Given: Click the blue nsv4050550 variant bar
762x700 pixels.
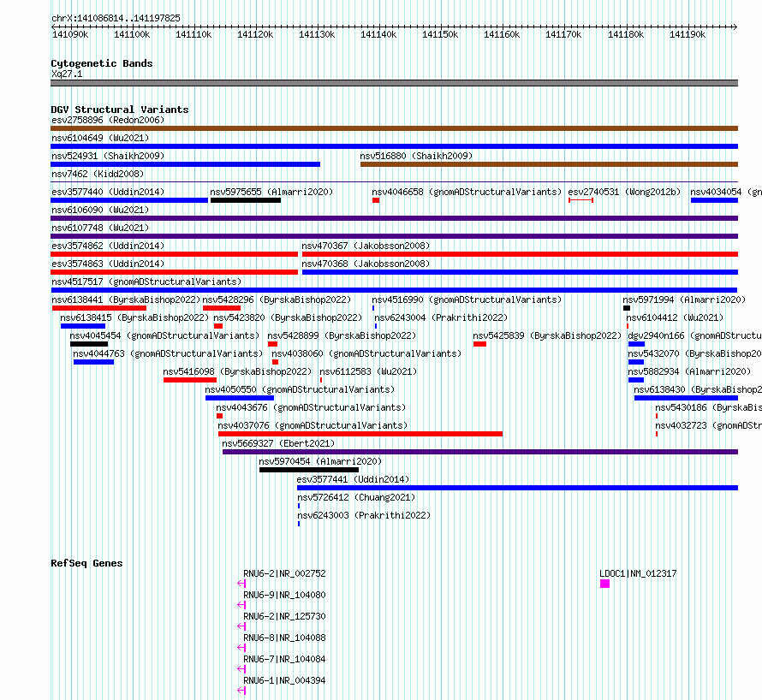Looking at the screenshot, I should pyautogui.click(x=240, y=398).
